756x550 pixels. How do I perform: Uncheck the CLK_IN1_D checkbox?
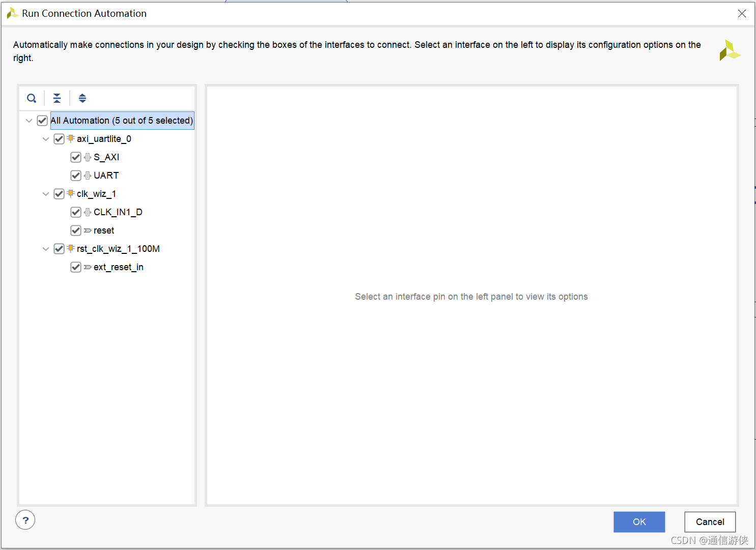76,212
